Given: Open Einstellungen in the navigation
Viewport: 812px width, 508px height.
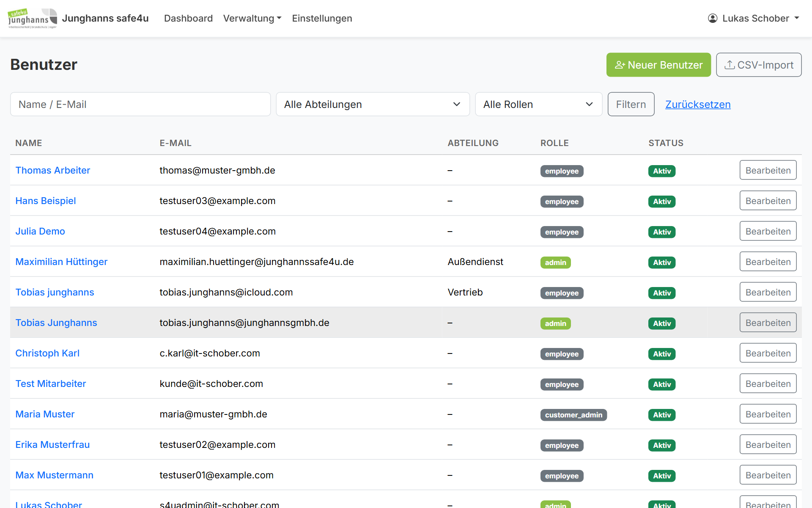Looking at the screenshot, I should coord(322,18).
